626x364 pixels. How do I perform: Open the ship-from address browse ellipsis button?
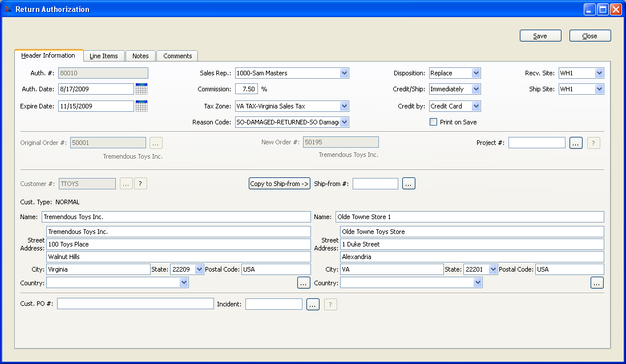pos(597,283)
